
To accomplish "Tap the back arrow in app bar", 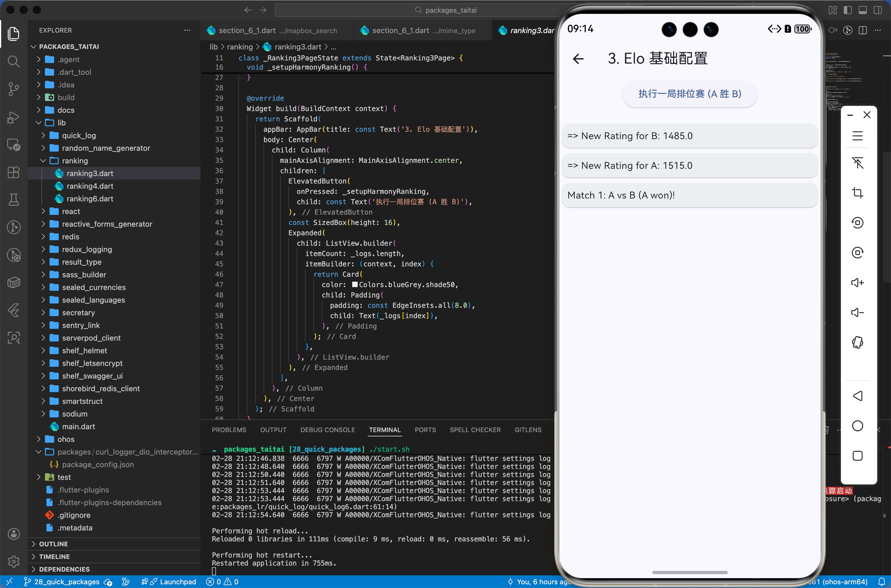I will [578, 58].
